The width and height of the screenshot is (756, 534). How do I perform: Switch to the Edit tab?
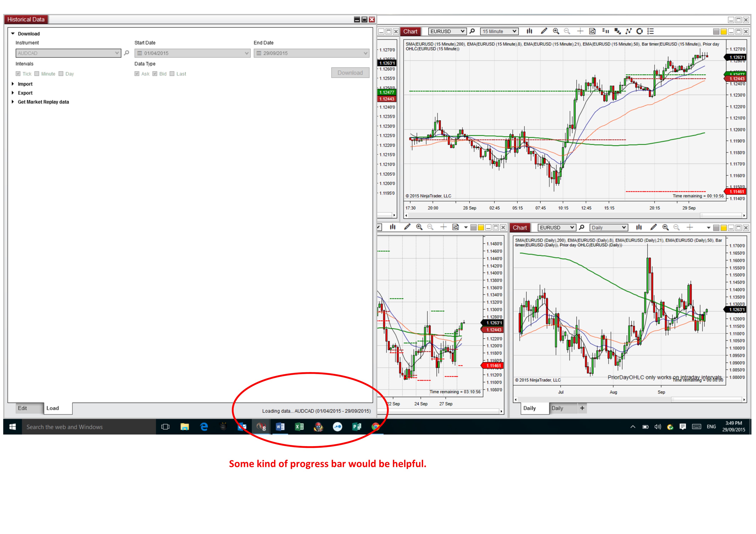[22, 408]
